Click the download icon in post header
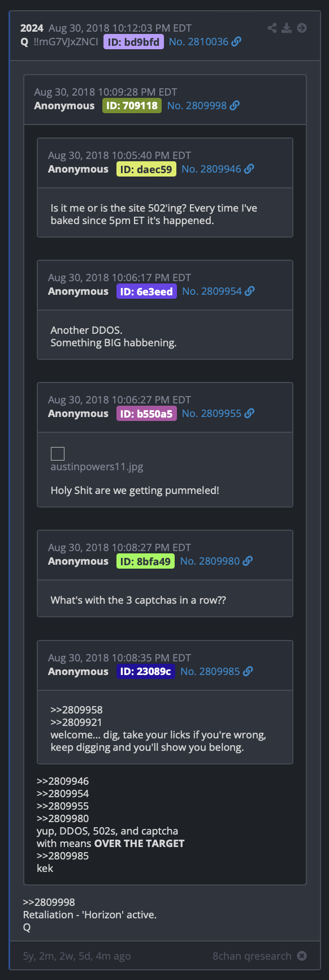Viewport: 329px width, 980px height. (x=287, y=28)
